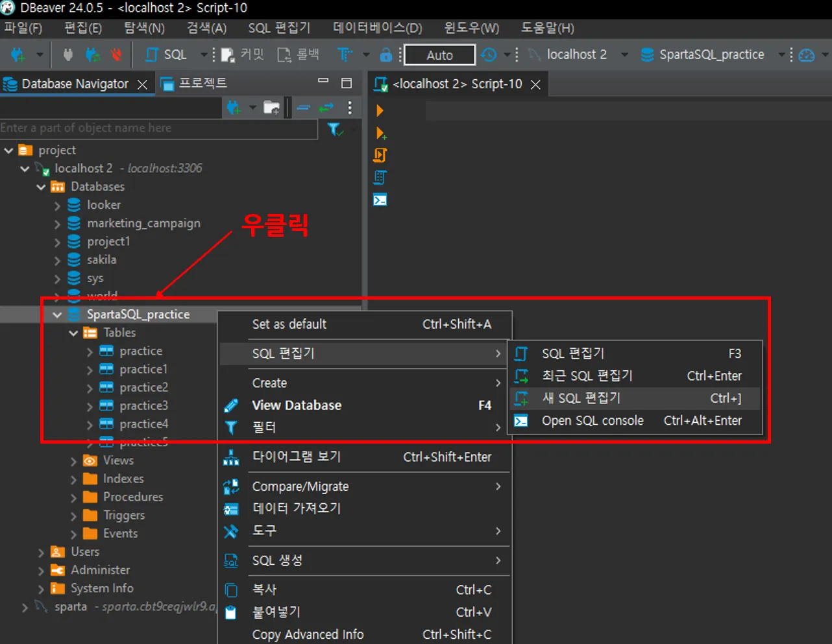
Task: Open the 검색(A) menu
Action: pyautogui.click(x=206, y=29)
